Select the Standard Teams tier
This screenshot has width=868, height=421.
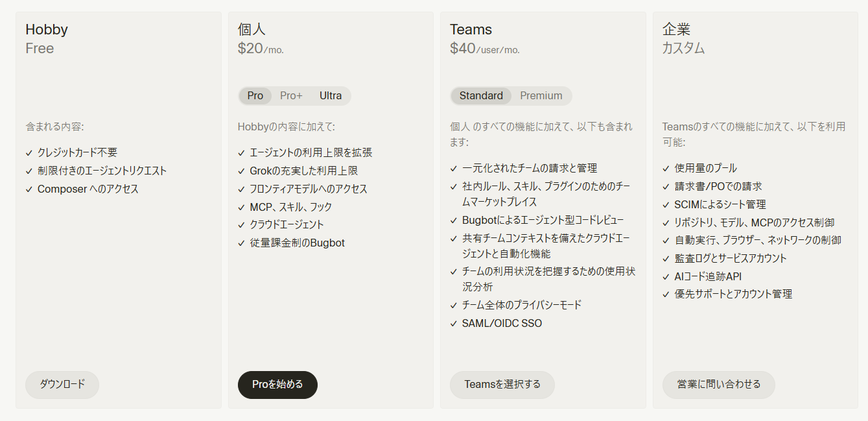481,96
